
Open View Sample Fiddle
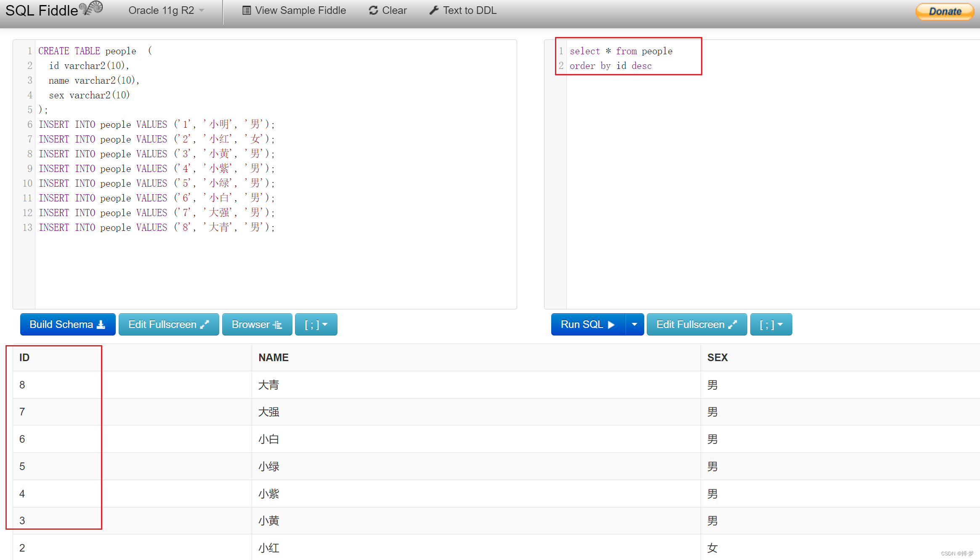tap(294, 11)
